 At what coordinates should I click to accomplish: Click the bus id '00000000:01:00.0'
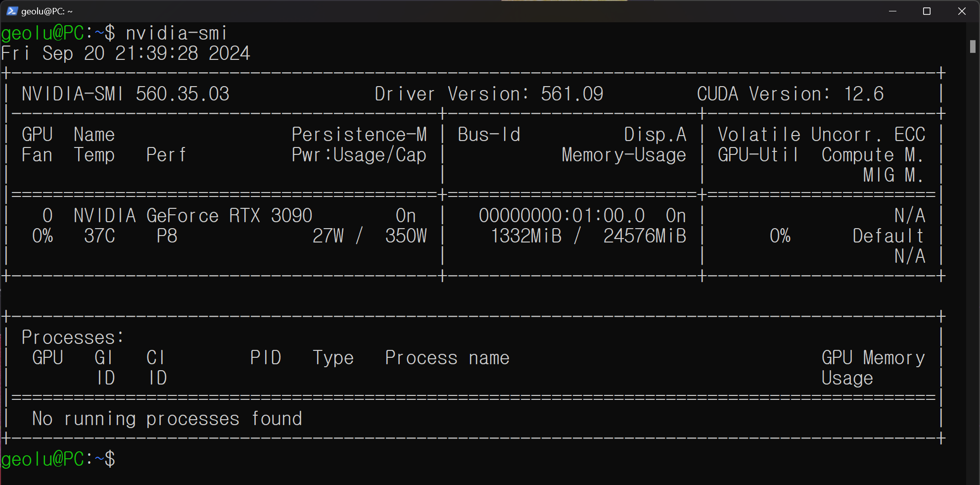[562, 216]
